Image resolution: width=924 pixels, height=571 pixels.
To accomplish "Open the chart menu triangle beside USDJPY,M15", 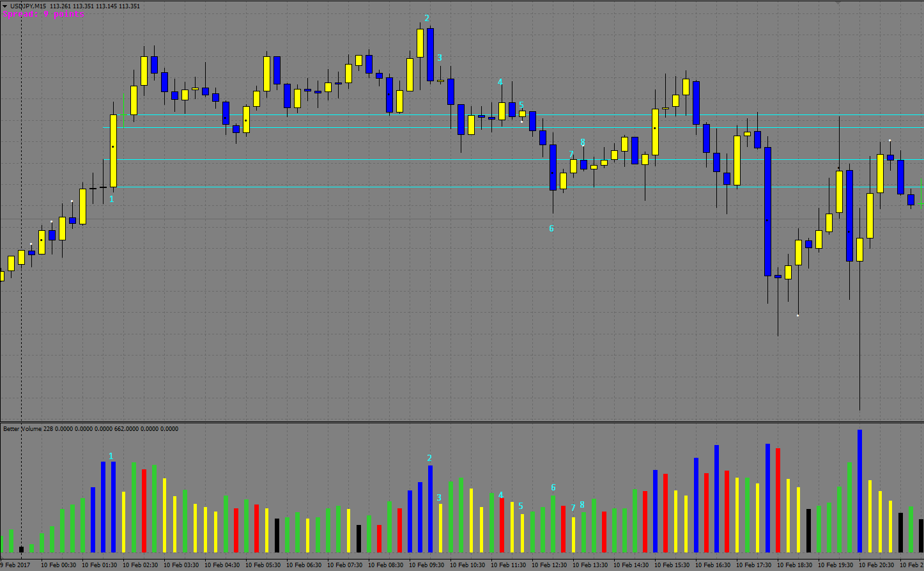I will (4, 6).
